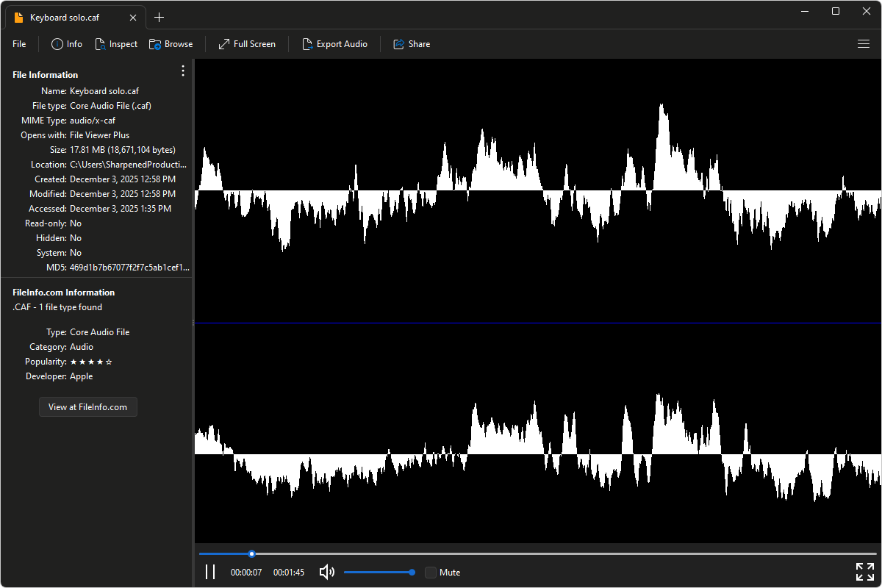Click the playback progress handle
882x588 pixels.
tap(251, 553)
